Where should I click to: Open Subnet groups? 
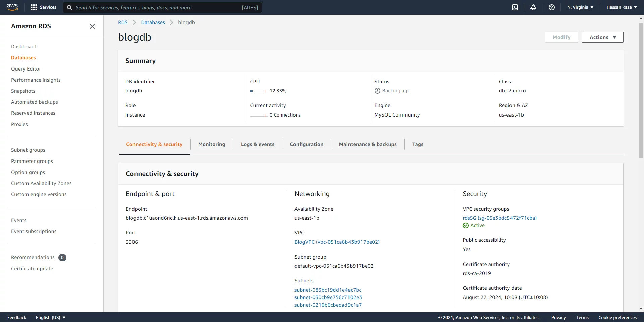tap(28, 150)
